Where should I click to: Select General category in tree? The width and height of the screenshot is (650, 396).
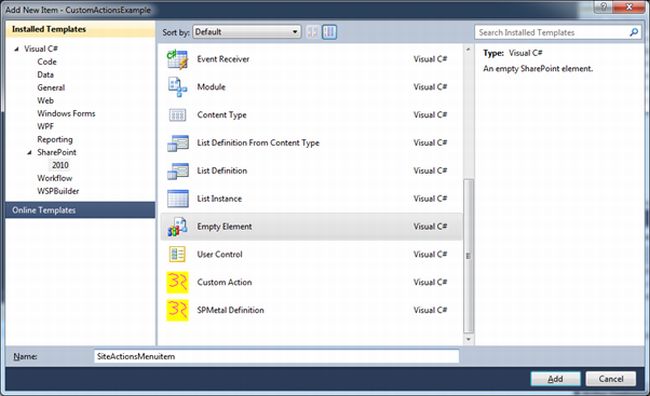(x=51, y=87)
